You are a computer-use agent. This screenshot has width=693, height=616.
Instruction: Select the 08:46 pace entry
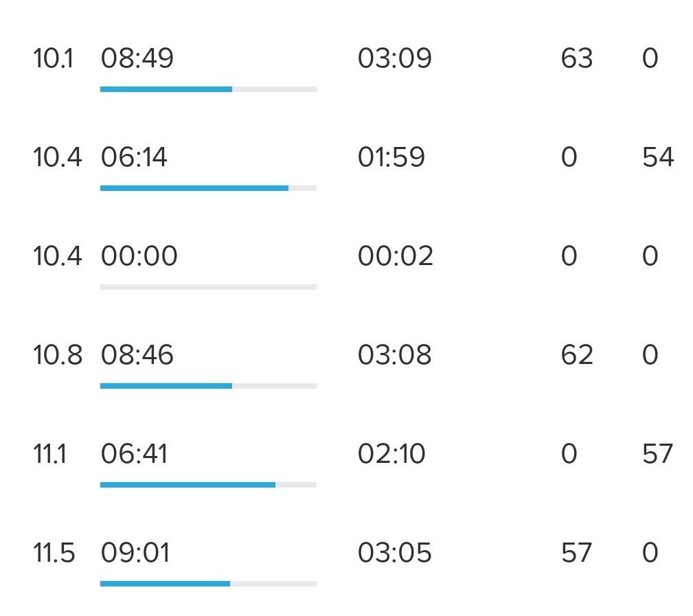click(x=137, y=355)
